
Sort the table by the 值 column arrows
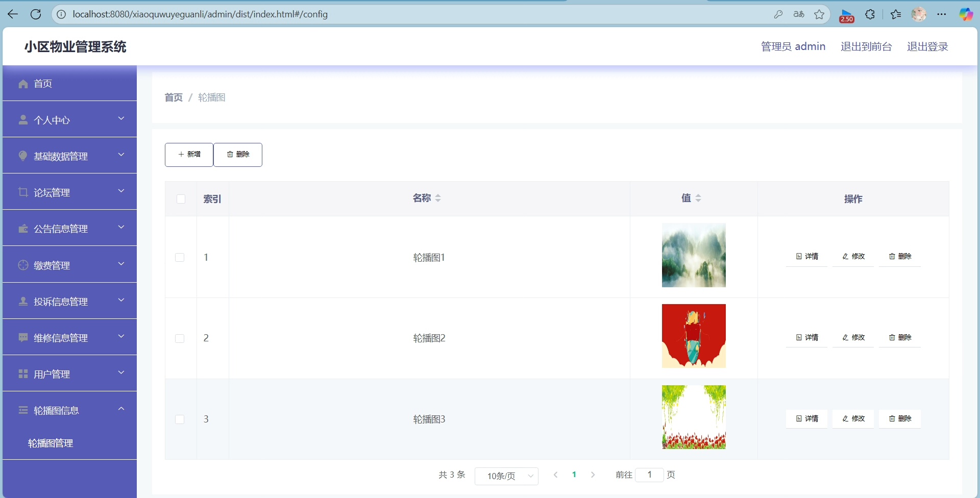pos(698,198)
